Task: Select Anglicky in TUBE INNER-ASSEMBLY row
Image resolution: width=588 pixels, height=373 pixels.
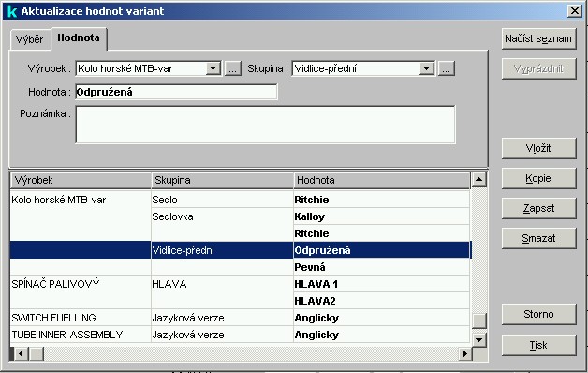Action: (381, 335)
